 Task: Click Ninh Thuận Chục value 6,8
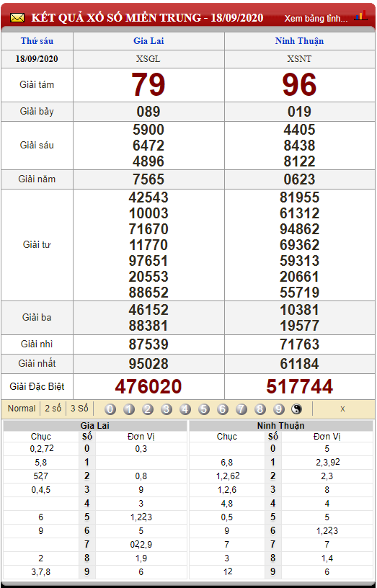tap(227, 463)
